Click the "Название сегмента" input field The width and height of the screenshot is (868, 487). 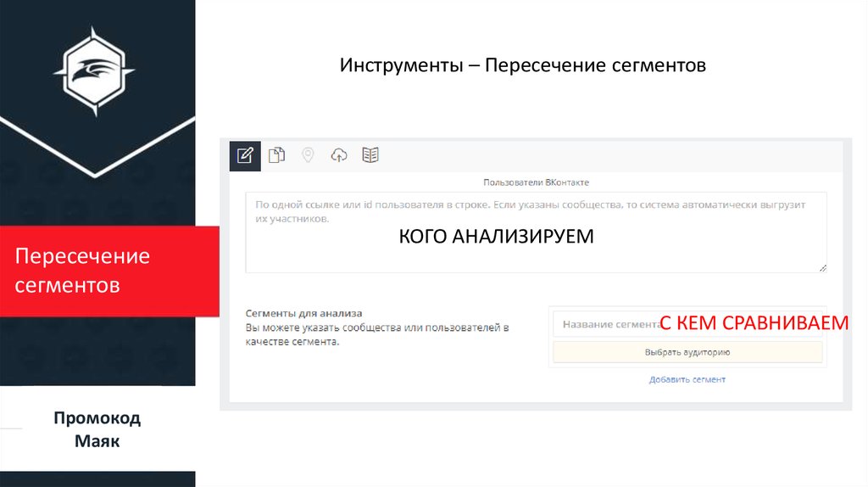click(605, 323)
